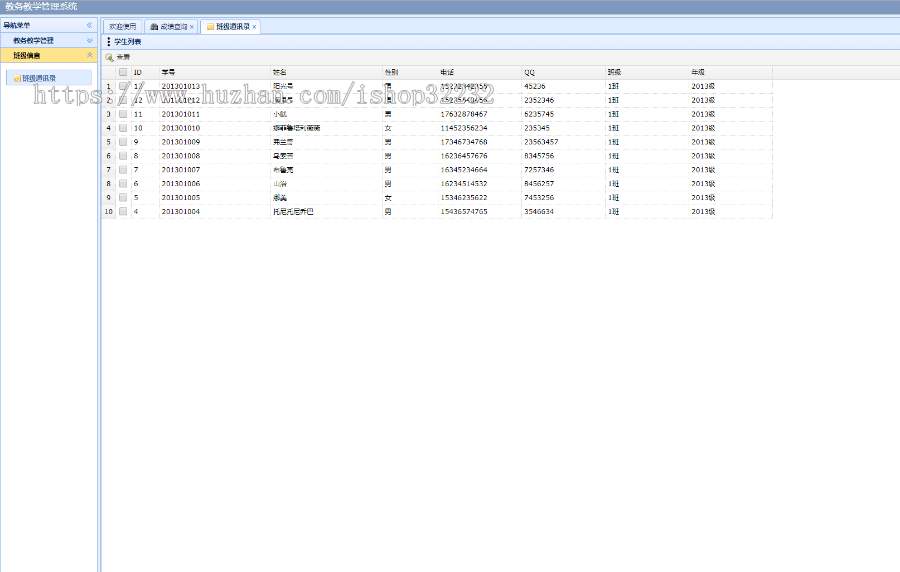Collapse the 班级信息 accordion section

89,55
